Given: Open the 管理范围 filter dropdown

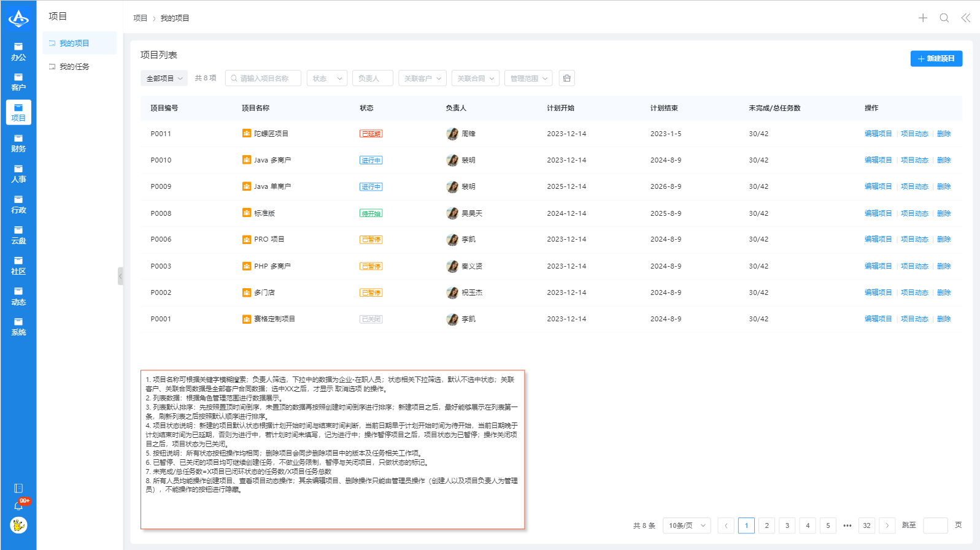Looking at the screenshot, I should (x=528, y=78).
